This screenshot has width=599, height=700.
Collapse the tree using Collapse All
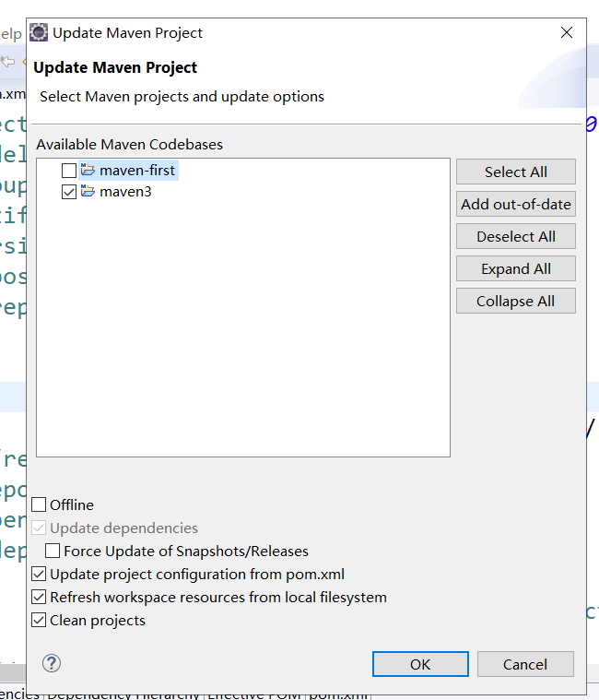[x=516, y=301]
